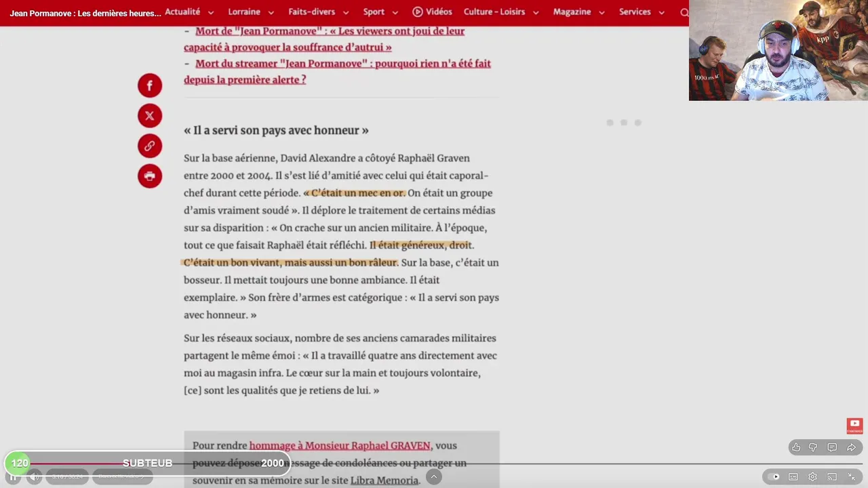
Task: Toggle autoplay switch in player
Action: pos(774,476)
